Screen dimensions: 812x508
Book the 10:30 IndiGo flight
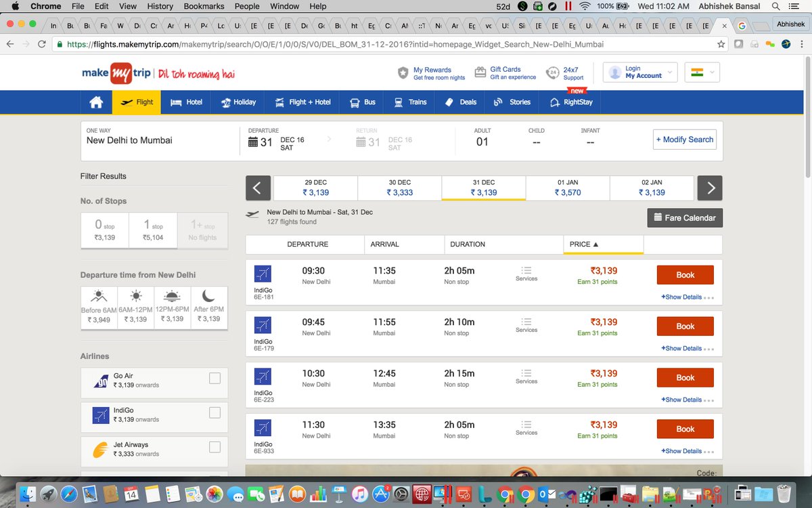point(685,378)
